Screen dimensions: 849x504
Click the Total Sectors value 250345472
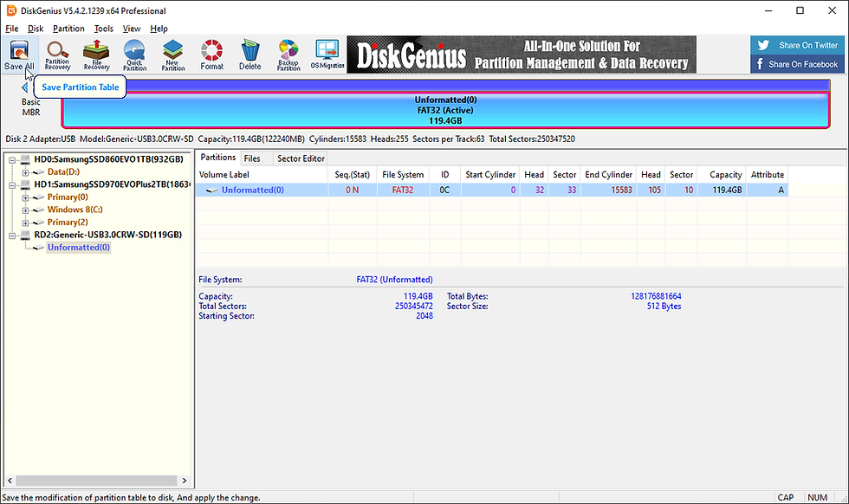tap(414, 307)
